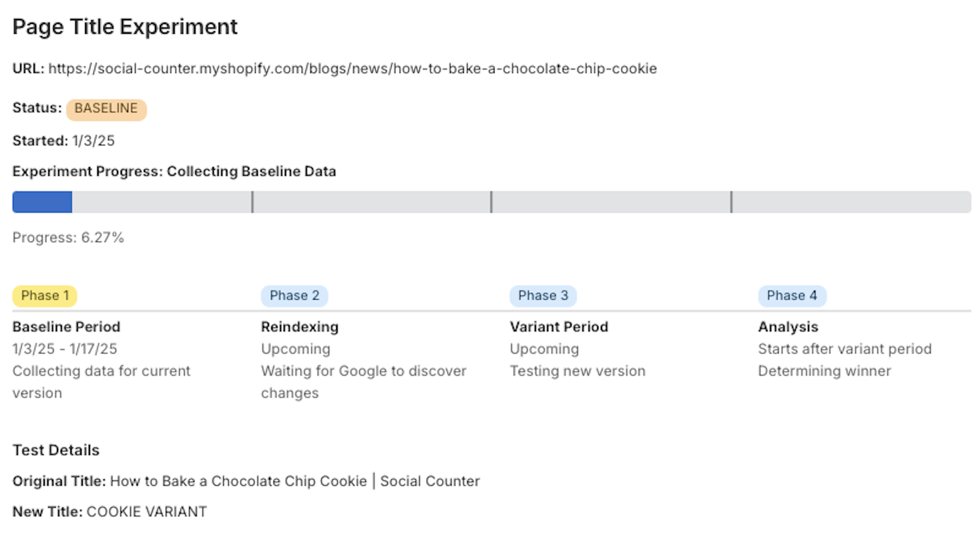Select the Phase 3 badge
980x551 pixels.
[543, 296]
